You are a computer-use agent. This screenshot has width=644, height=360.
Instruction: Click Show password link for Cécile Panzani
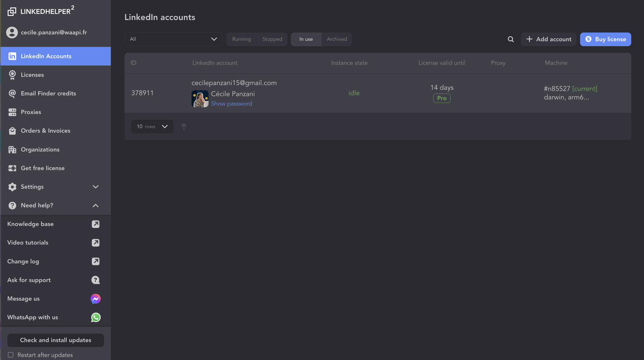click(231, 103)
